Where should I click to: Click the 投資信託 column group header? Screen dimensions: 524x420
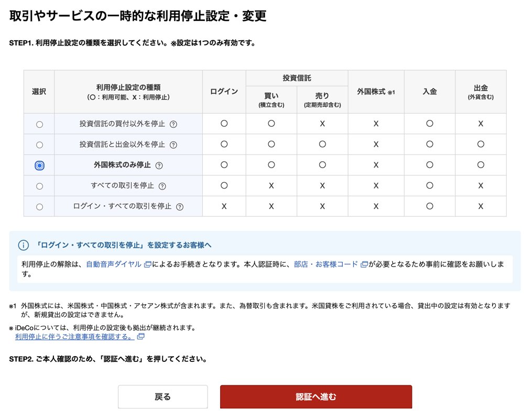297,78
